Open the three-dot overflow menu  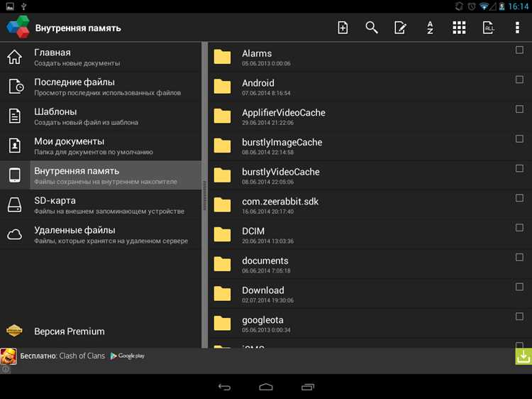pos(517,28)
